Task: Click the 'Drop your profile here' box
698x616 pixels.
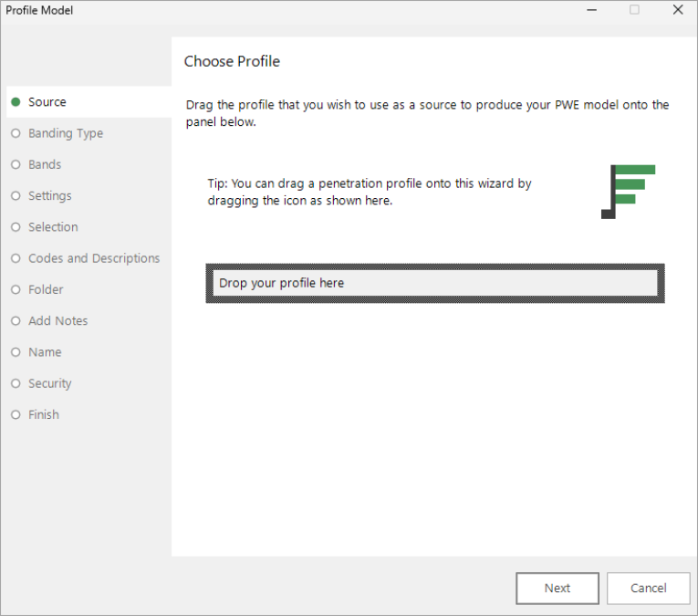Action: click(x=434, y=283)
